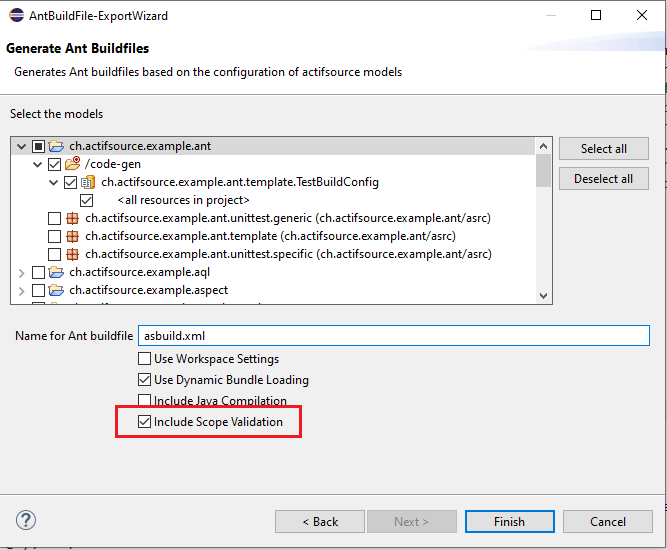Click the TestBuildConfig build config icon

click(88, 182)
